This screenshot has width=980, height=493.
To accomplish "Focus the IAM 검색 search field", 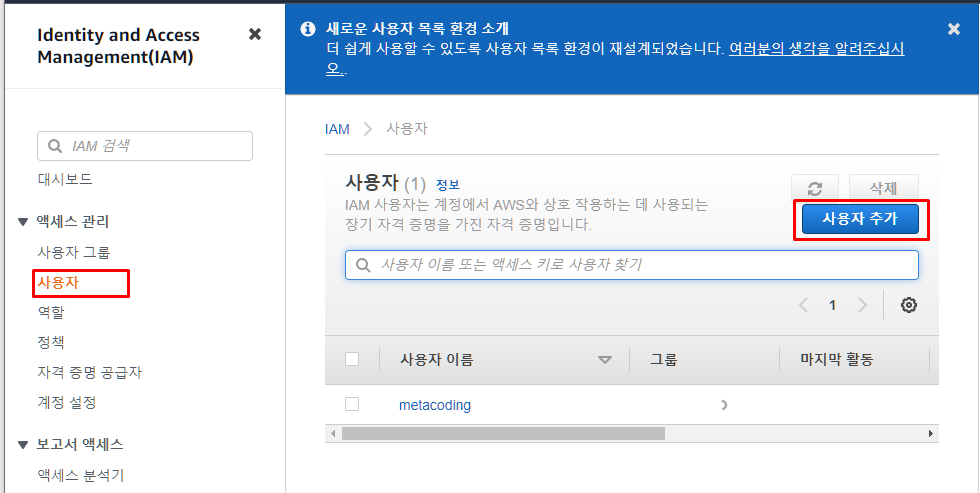I will 145,146.
